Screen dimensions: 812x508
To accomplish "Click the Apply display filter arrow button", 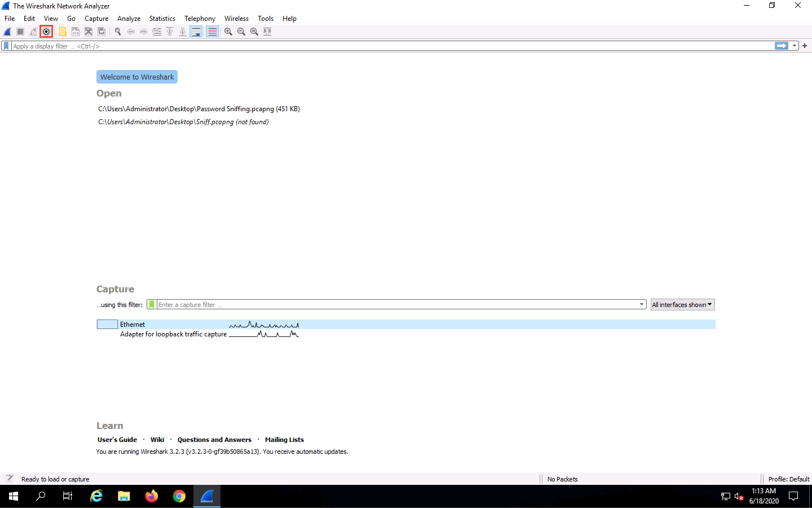I will [782, 46].
